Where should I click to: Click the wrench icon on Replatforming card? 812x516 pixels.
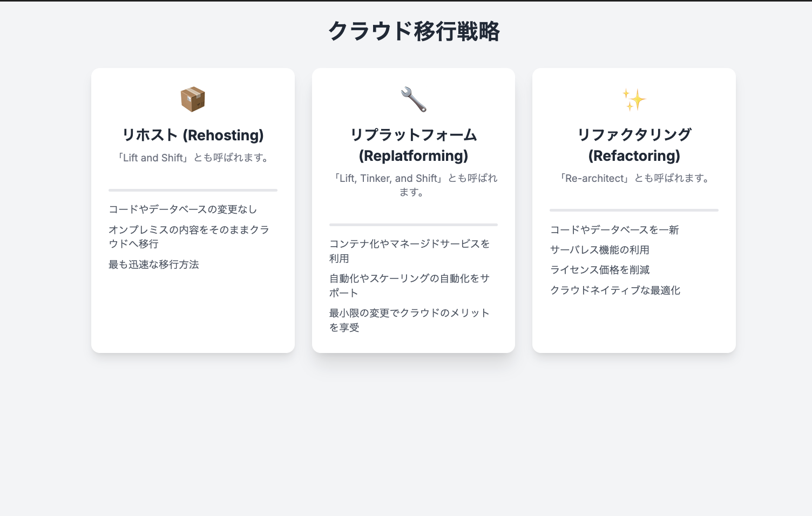click(x=414, y=99)
